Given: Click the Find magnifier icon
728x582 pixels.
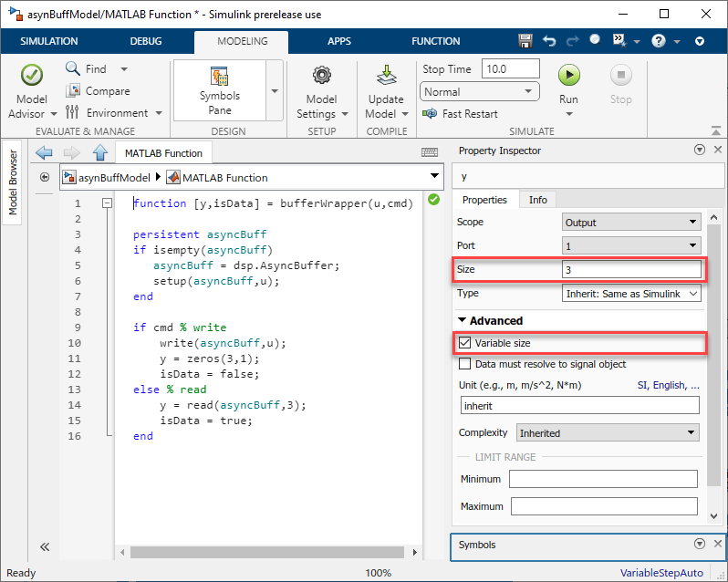Looking at the screenshot, I should [74, 69].
